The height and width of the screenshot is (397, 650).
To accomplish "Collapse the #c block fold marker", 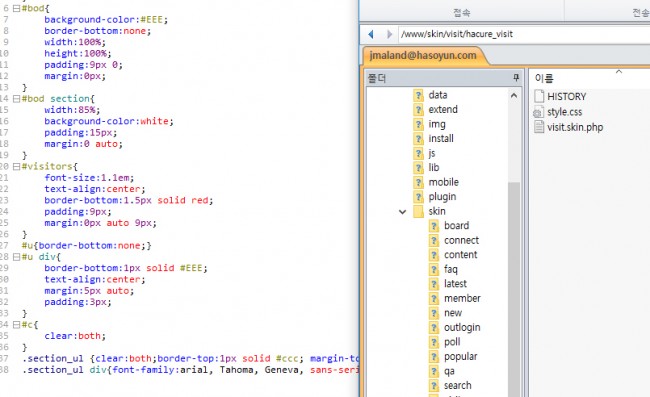I will (x=16, y=324).
